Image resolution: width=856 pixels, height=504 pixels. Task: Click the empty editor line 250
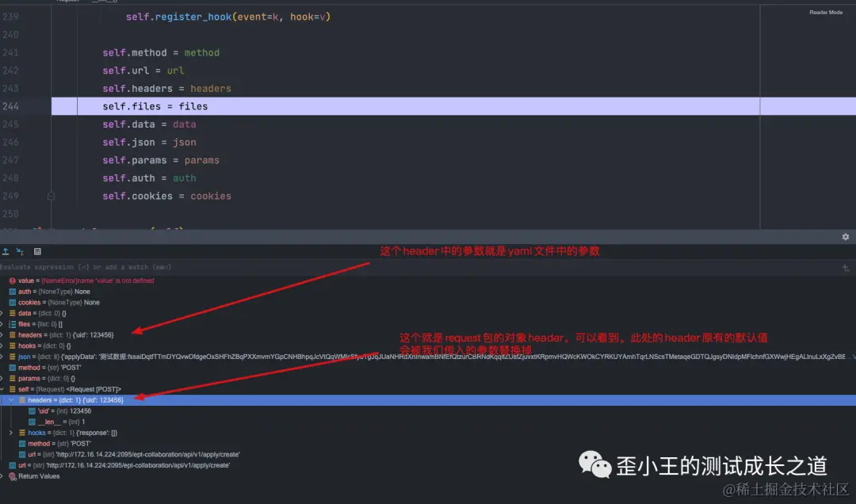404,214
